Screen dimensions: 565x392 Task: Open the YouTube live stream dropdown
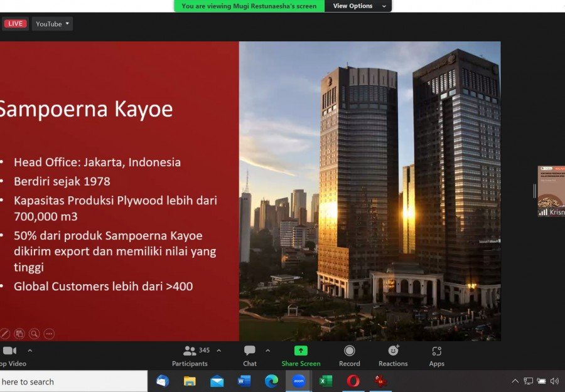(52, 24)
